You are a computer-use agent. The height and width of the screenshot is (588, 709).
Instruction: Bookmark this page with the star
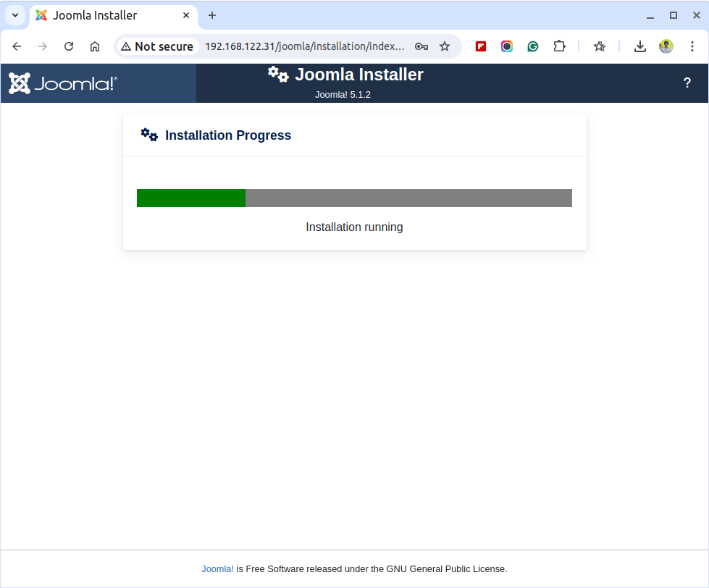coord(445,46)
